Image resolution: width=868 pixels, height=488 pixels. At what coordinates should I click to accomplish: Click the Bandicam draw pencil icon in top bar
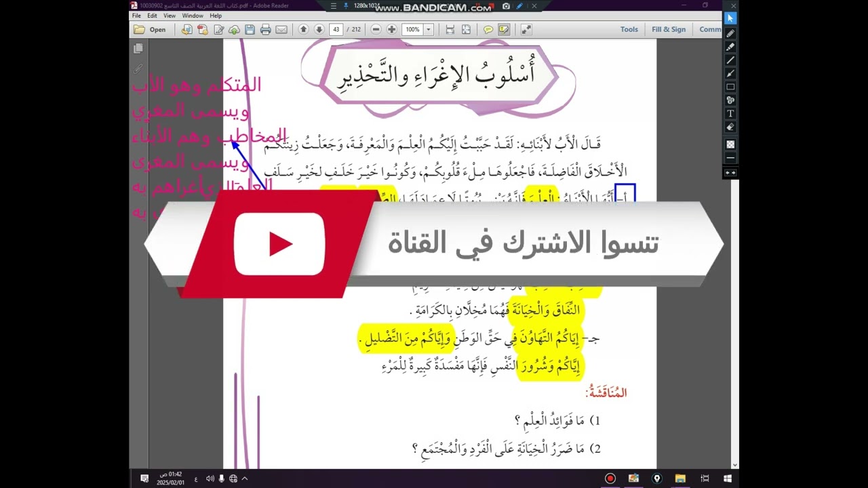(519, 6)
